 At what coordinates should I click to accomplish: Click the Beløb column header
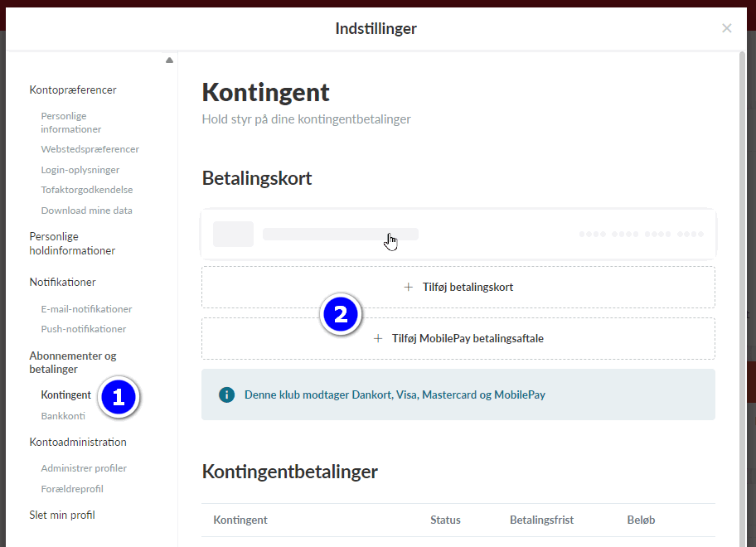642,520
